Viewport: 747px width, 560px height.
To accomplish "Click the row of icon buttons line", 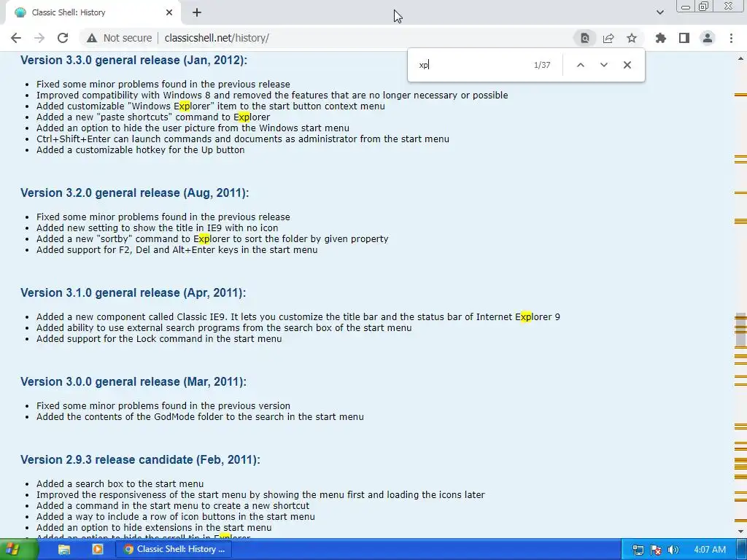I will point(176,516).
